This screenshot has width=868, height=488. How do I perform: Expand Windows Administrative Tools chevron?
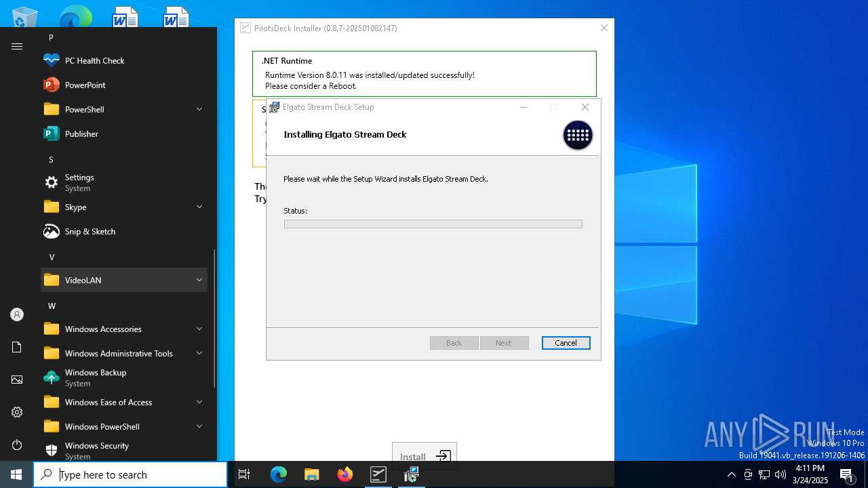199,353
